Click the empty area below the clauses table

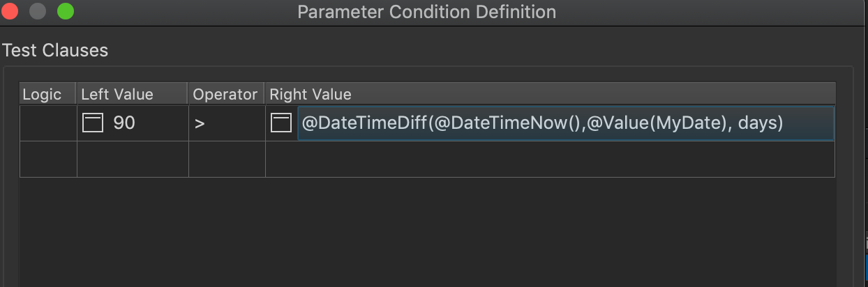click(427, 233)
